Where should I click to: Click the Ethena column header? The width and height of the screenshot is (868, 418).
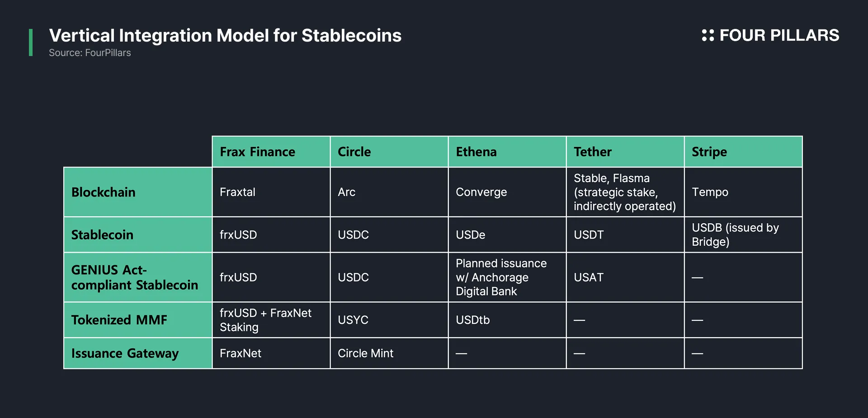tap(476, 152)
